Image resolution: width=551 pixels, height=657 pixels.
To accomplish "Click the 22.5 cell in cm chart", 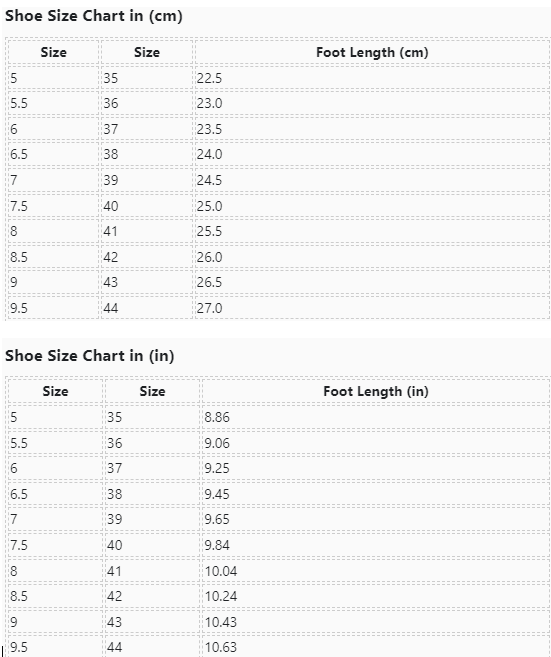I will point(372,78).
